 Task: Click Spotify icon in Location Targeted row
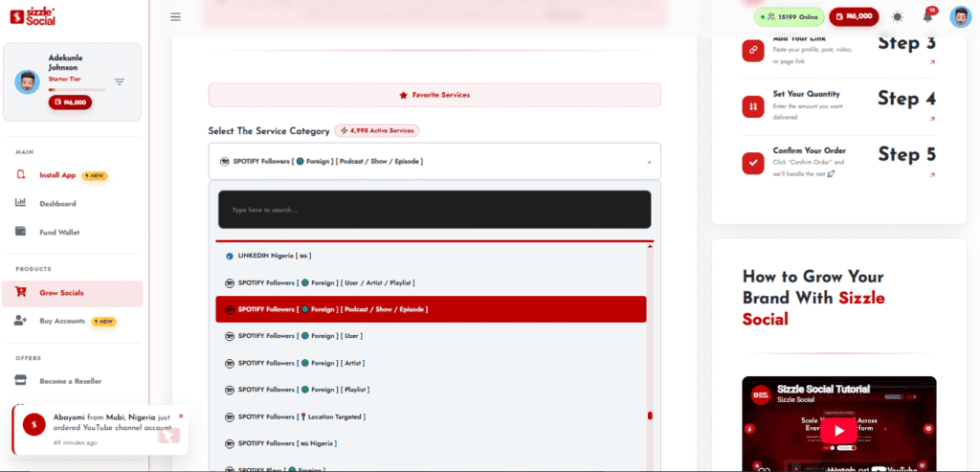click(x=230, y=417)
